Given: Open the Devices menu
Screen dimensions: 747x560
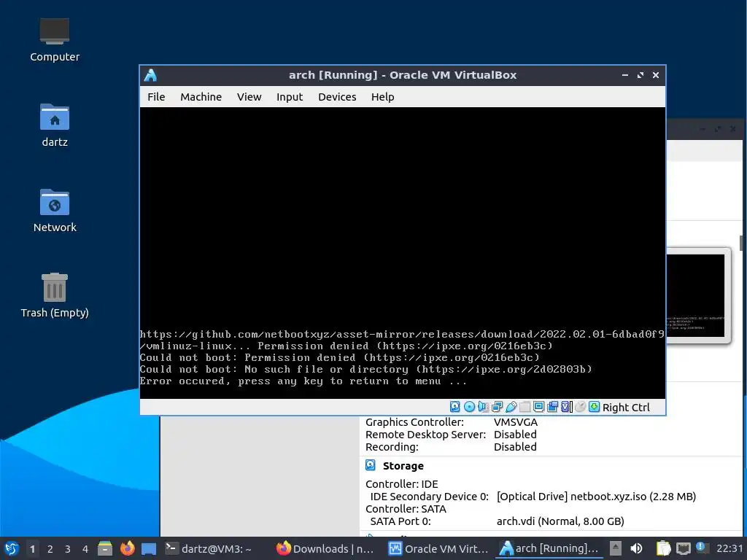Looking at the screenshot, I should tap(337, 97).
